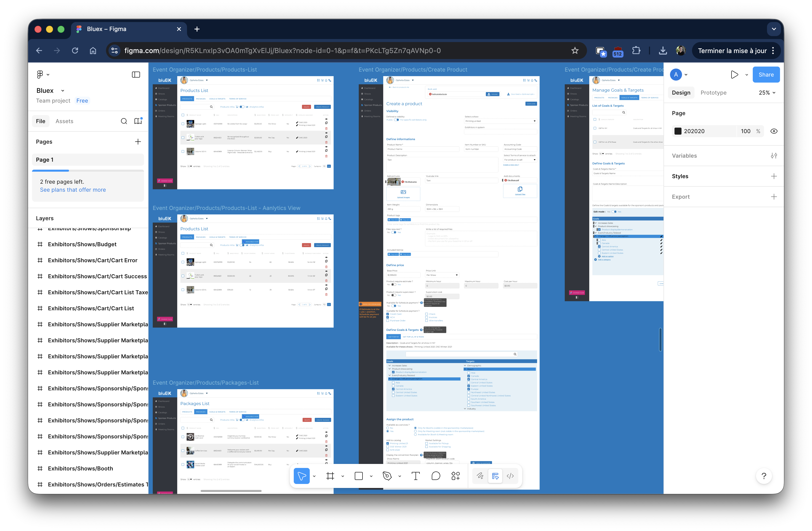This screenshot has width=812, height=531.
Task: Open the 25% zoom dropdown
Action: (766, 93)
